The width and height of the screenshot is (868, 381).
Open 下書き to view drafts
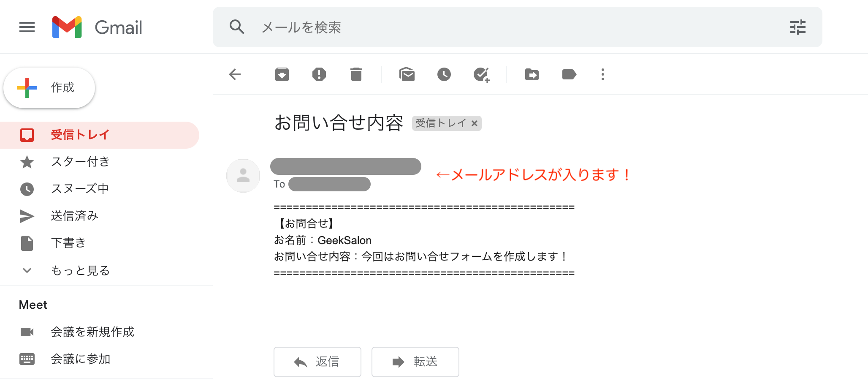click(x=68, y=243)
